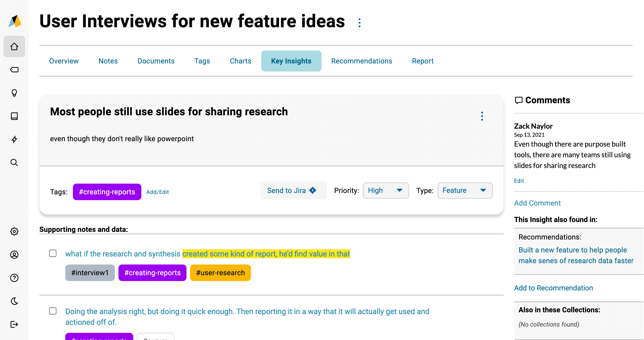Switch to the Charts tab
Image resolution: width=644 pixels, height=340 pixels.
point(240,61)
